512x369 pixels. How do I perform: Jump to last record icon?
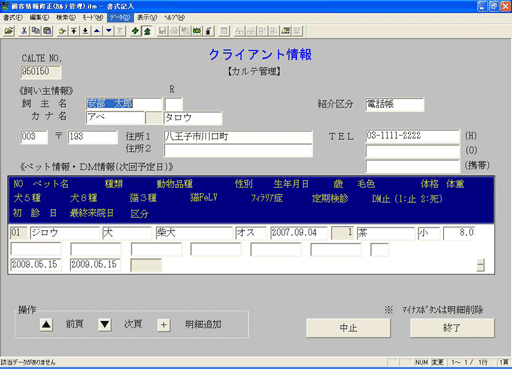click(85, 31)
